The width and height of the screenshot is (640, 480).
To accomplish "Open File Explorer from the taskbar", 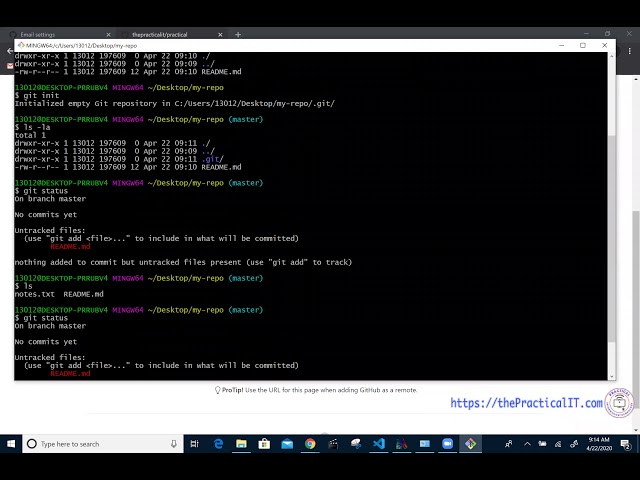I will pos(241,443).
